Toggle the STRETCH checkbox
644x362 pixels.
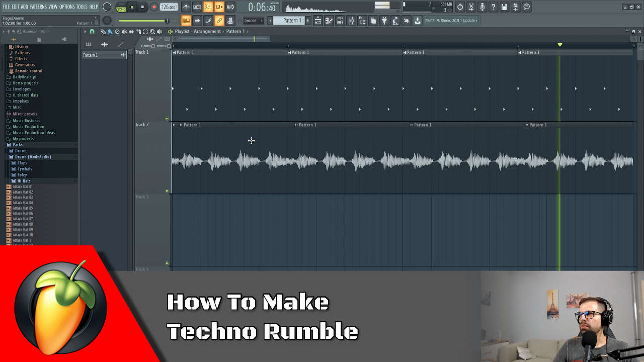pyautogui.click(x=169, y=46)
